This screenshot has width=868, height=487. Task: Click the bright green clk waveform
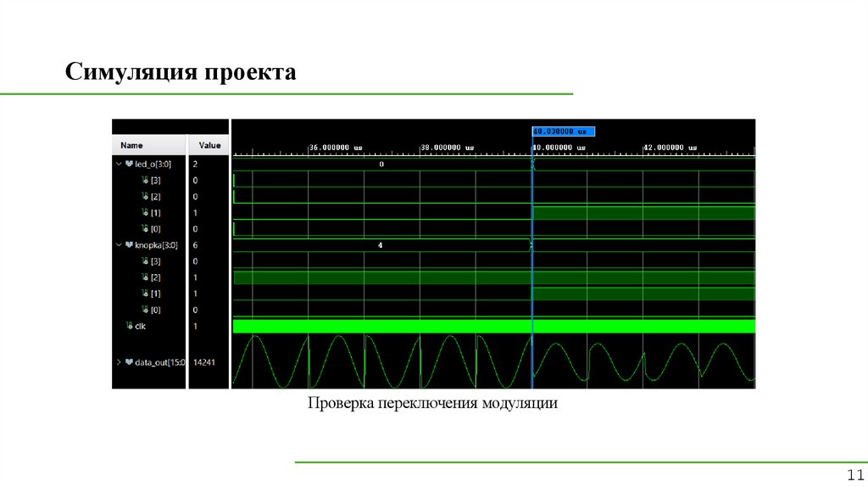494,327
